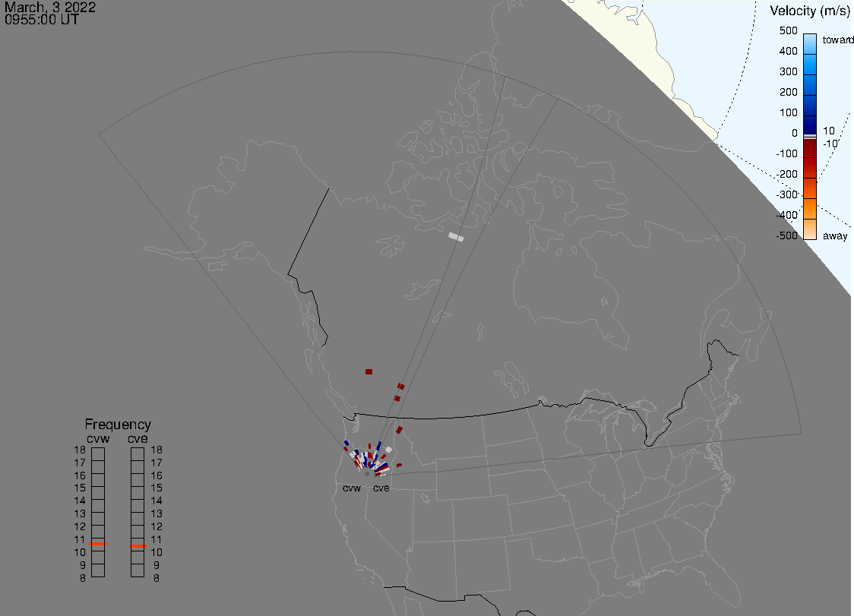Image resolution: width=854 pixels, height=616 pixels.
Task: Click the isolated dark red echo square
Action: [368, 371]
